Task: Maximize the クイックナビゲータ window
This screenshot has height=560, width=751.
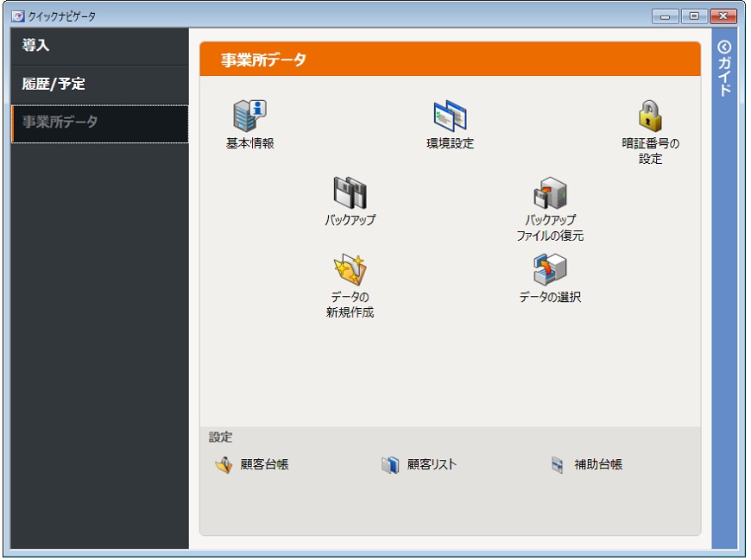Action: (694, 16)
